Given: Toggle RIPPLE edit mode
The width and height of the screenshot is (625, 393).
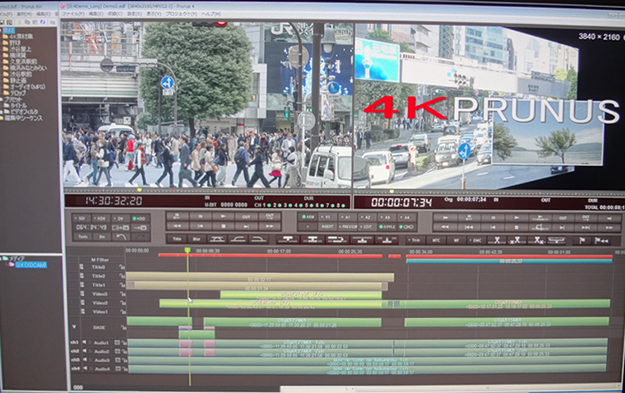Looking at the screenshot, I should coord(387,227).
